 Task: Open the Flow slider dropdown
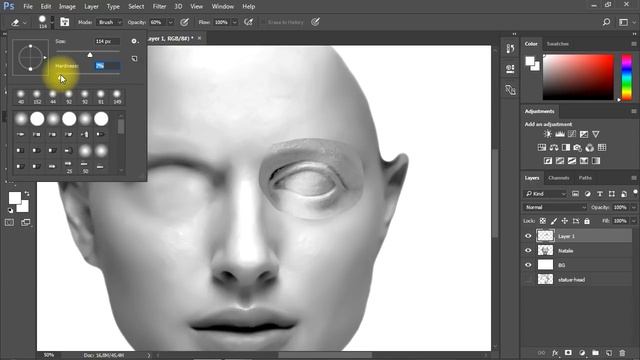(x=235, y=22)
